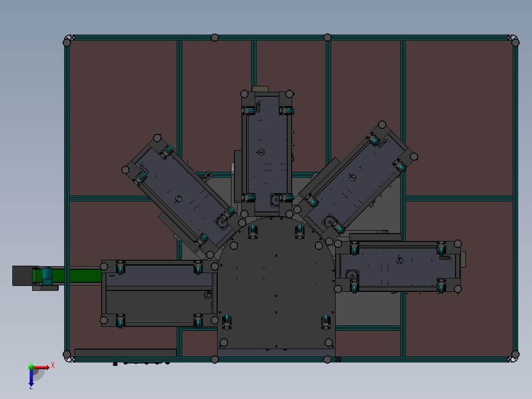
Task: Select the vertical top-center station module
Action: pos(267,154)
